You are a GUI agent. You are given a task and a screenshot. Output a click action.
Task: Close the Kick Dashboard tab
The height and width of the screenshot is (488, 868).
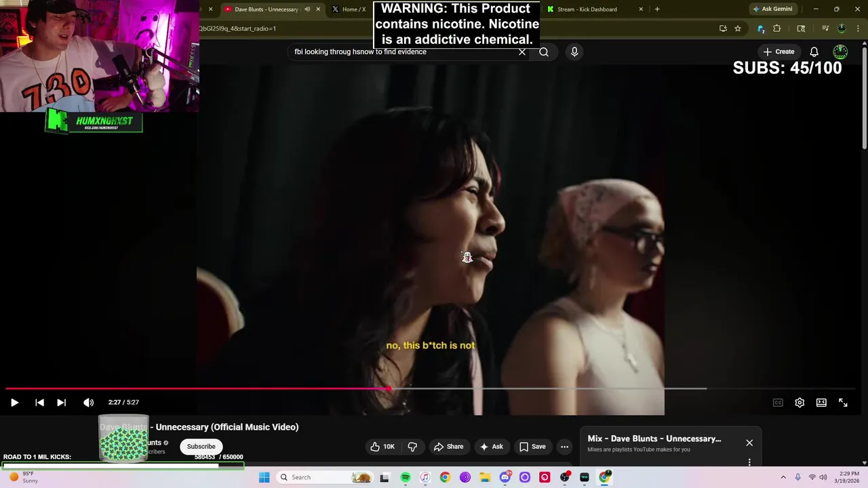(641, 9)
